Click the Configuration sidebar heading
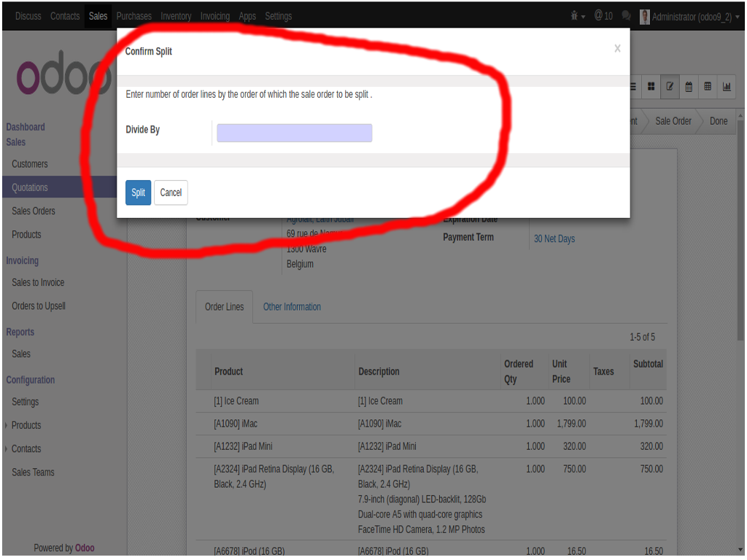The height and width of the screenshot is (560, 747). point(31,380)
